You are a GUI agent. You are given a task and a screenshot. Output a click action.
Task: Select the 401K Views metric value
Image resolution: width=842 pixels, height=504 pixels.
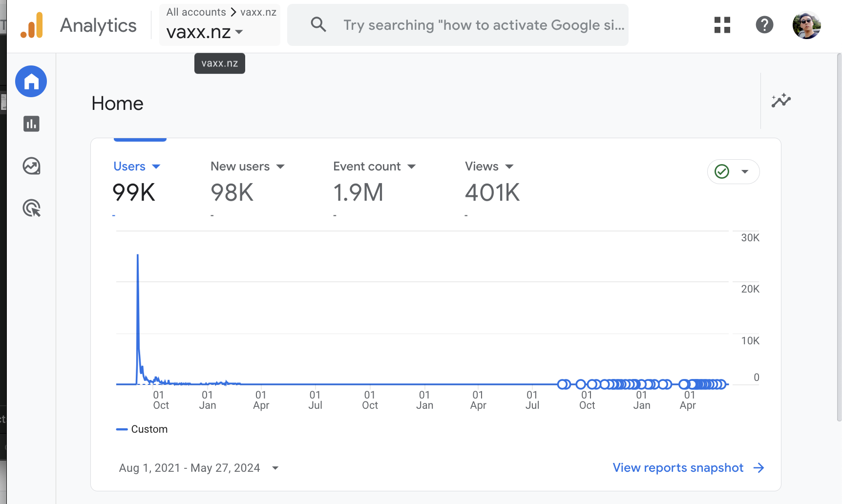tap(492, 192)
